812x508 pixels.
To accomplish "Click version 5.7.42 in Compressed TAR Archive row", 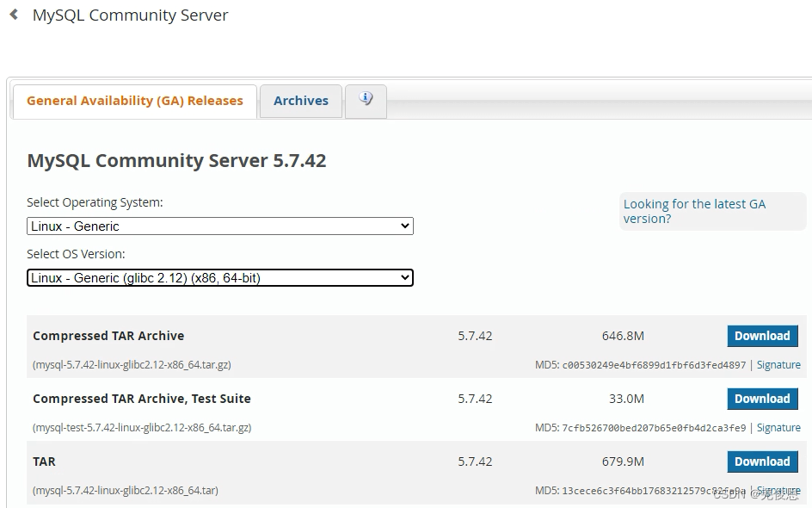I will click(475, 336).
